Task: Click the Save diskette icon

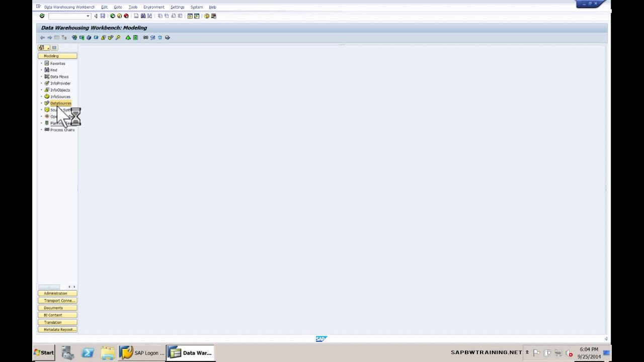Action: pos(103,16)
